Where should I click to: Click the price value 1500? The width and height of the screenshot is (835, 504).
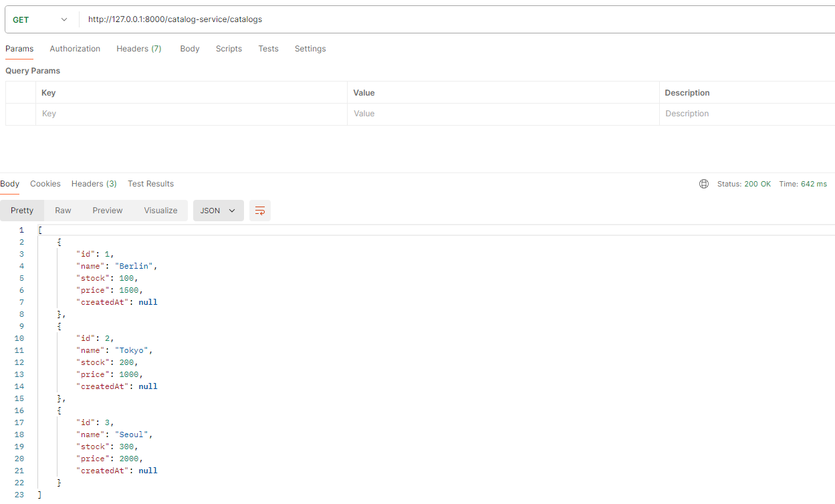tap(129, 290)
